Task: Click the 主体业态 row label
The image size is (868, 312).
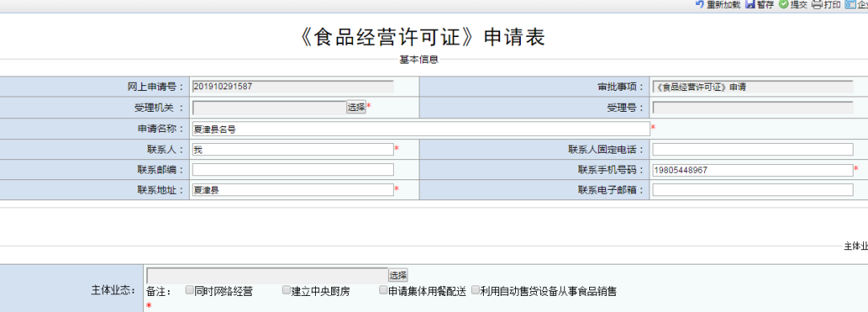Action: 113,289
